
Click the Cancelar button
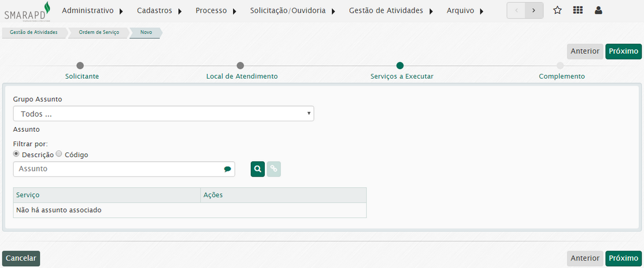pos(21,258)
